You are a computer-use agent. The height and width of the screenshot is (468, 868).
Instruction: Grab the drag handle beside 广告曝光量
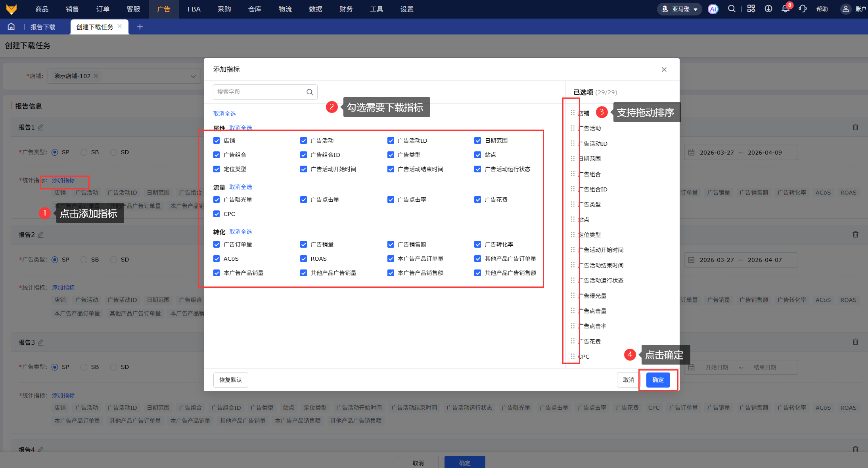[x=573, y=296]
